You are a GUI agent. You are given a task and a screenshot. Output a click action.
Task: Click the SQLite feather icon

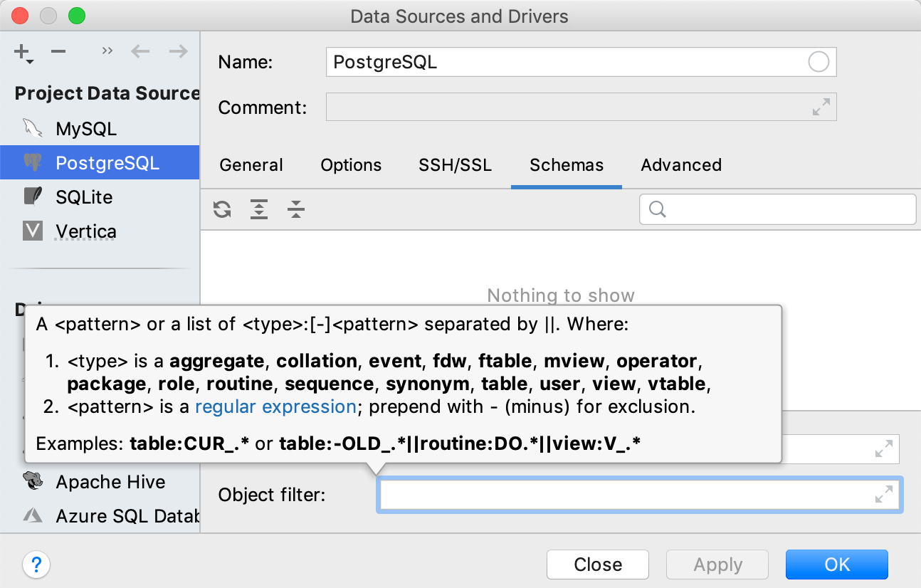[32, 196]
